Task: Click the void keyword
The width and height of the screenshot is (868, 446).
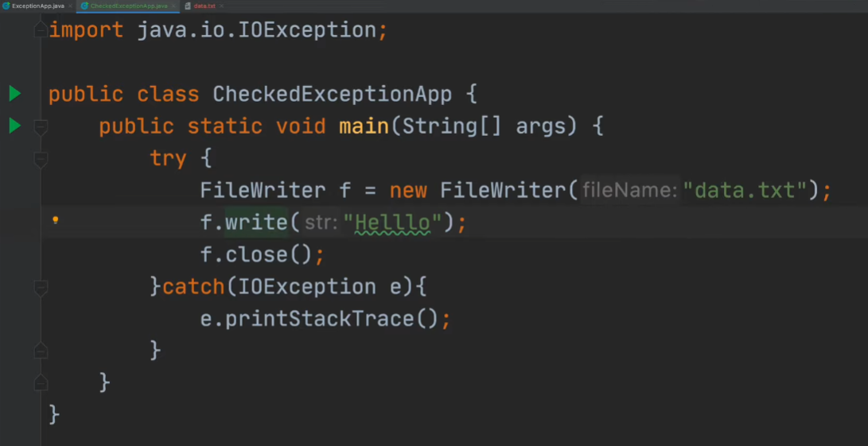Action: [301, 126]
